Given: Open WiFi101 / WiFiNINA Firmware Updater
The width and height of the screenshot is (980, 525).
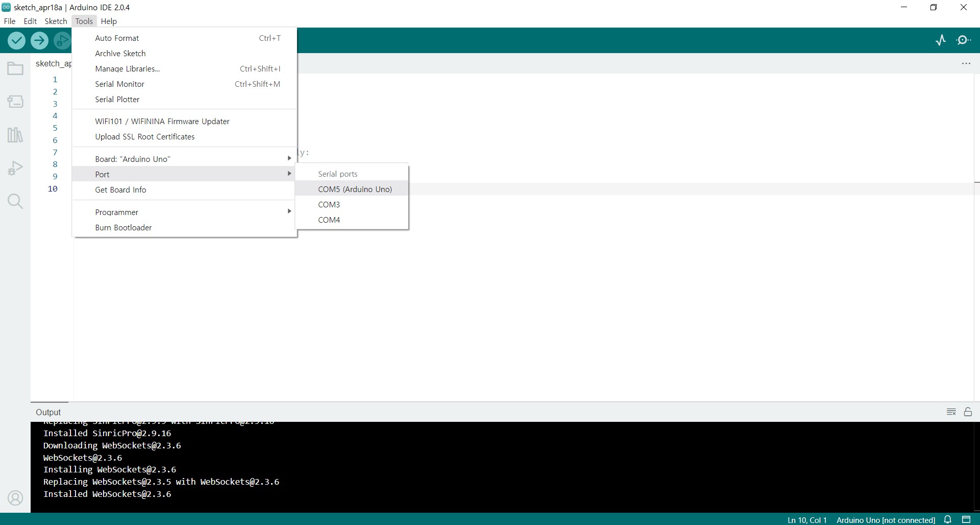Looking at the screenshot, I should [x=184, y=121].
